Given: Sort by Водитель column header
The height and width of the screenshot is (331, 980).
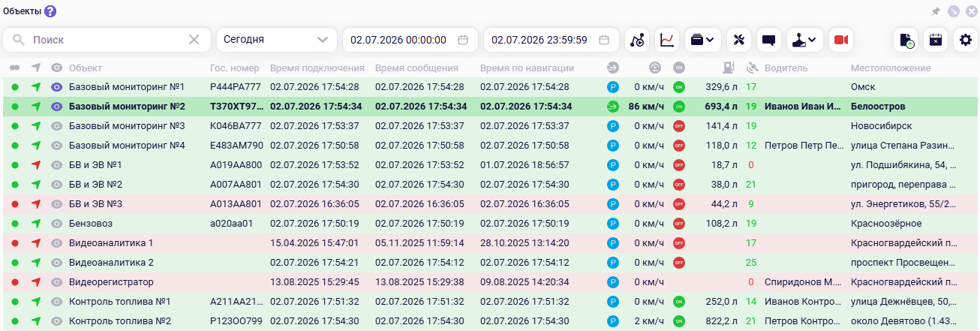Looking at the screenshot, I should [786, 68].
